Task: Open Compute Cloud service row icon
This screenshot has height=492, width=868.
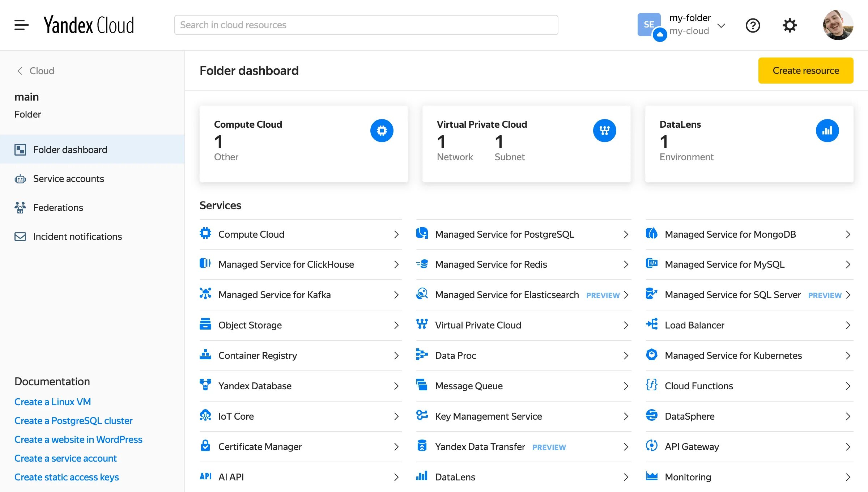Action: (x=205, y=233)
